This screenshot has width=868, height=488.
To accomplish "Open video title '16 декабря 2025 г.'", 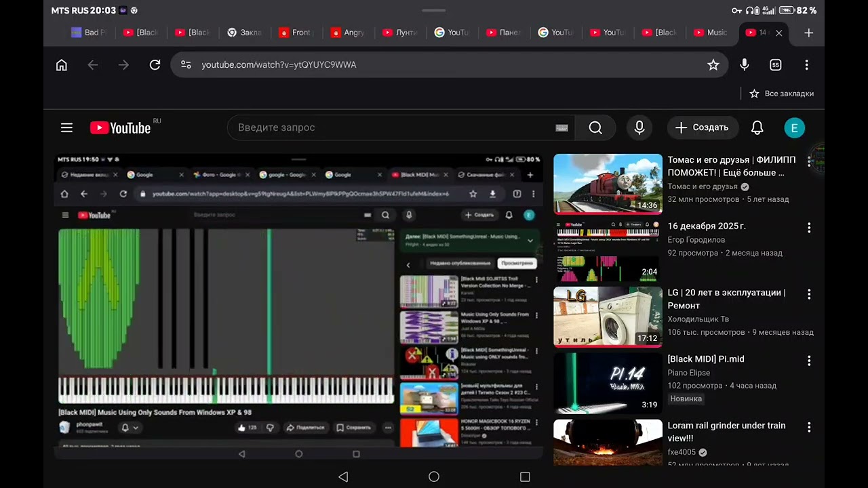I will click(x=707, y=226).
